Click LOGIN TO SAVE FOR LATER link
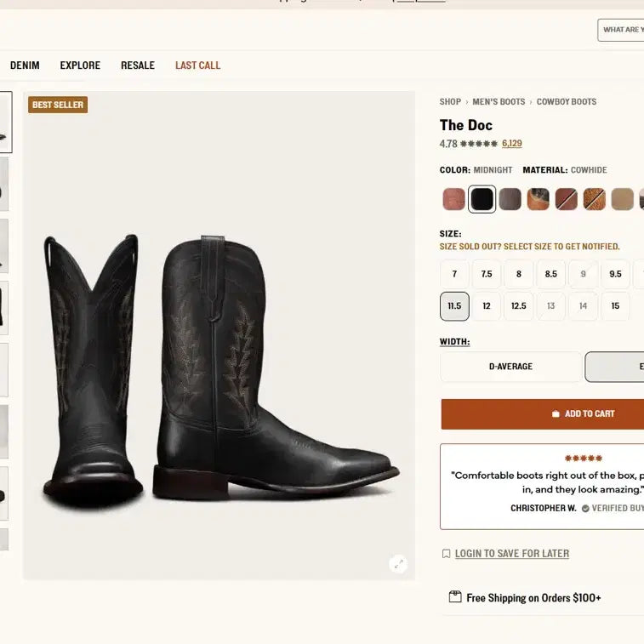 tap(512, 554)
